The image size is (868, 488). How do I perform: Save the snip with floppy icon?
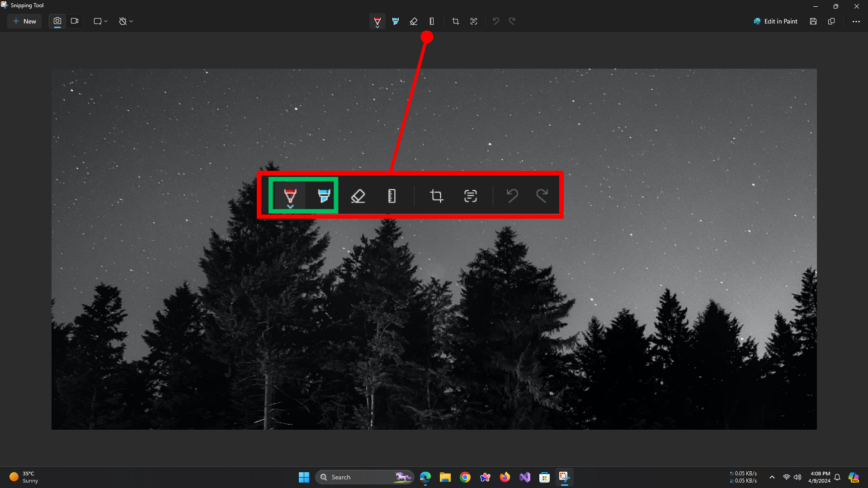click(813, 21)
